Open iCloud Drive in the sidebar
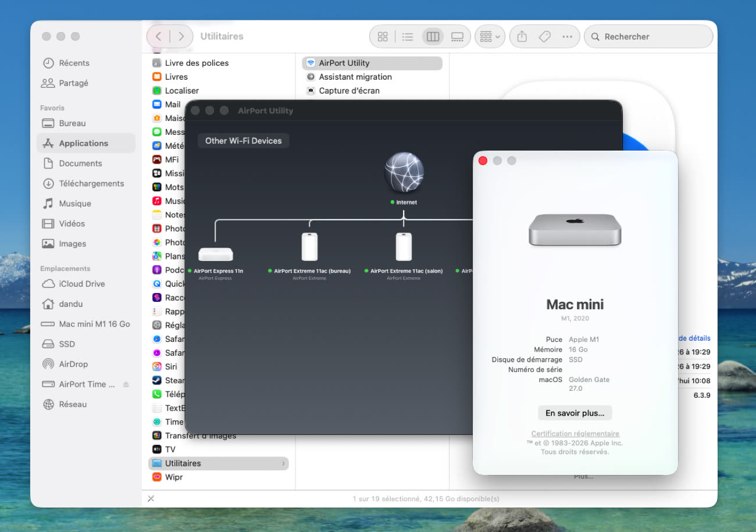The image size is (756, 532). (x=86, y=284)
